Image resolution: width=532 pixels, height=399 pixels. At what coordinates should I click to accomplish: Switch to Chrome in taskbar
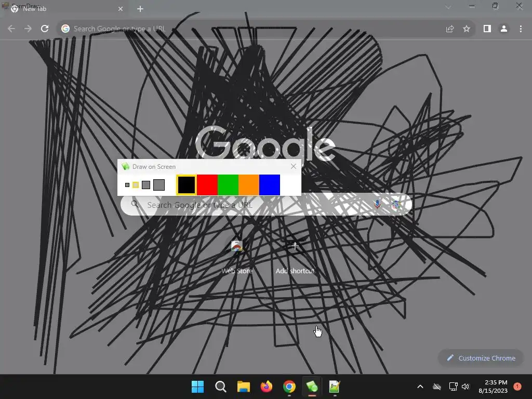289,387
